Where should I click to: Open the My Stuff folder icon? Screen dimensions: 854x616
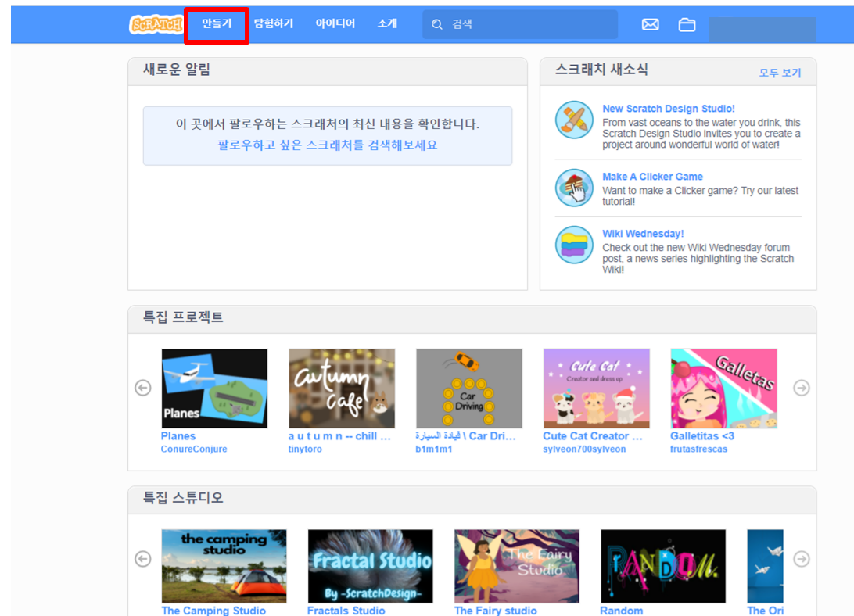(687, 24)
